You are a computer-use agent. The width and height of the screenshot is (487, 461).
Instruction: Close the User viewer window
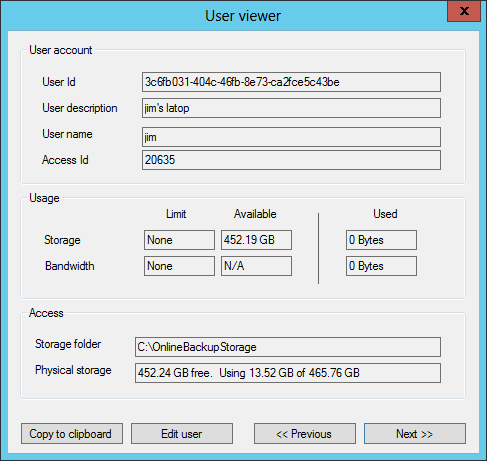click(x=464, y=11)
